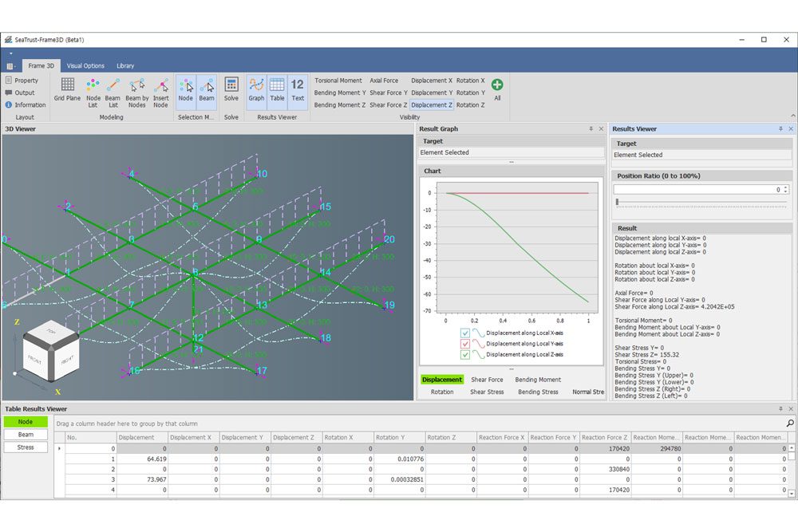Expand the row 0 indicator arrow
Image resolution: width=798 pixels, height=532 pixels.
tap(60, 448)
